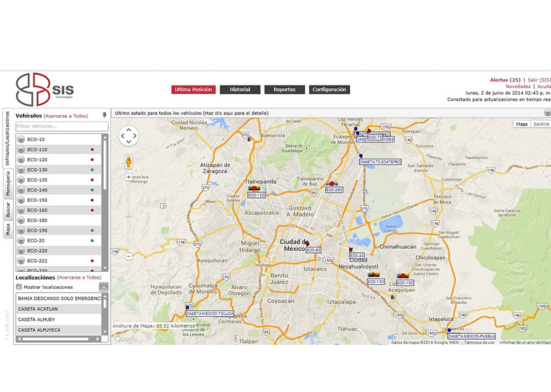Screen dimensions: 551x392
Task: Click the CASETA MEXICO-PUEBLA location marker
Action: pos(449,330)
